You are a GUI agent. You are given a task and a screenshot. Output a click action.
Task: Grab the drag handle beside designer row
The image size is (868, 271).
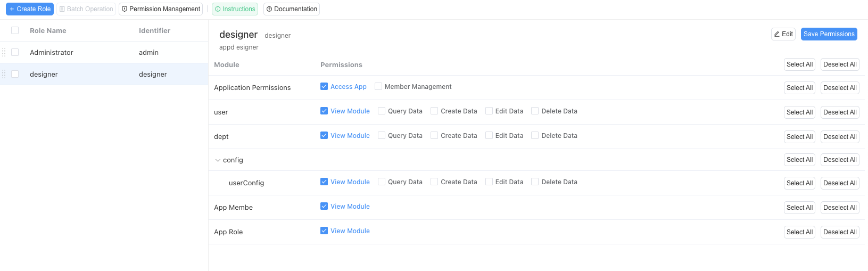click(x=4, y=74)
